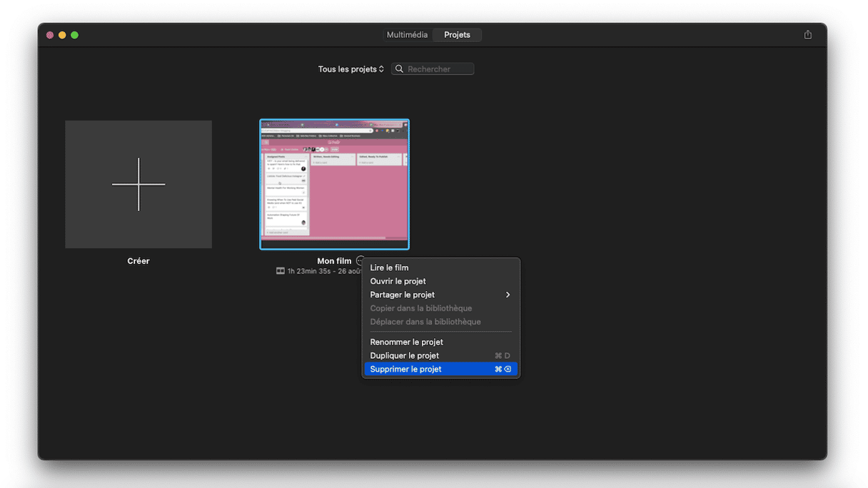
Task: Click the magnifying glass in the search field
Action: (400, 69)
